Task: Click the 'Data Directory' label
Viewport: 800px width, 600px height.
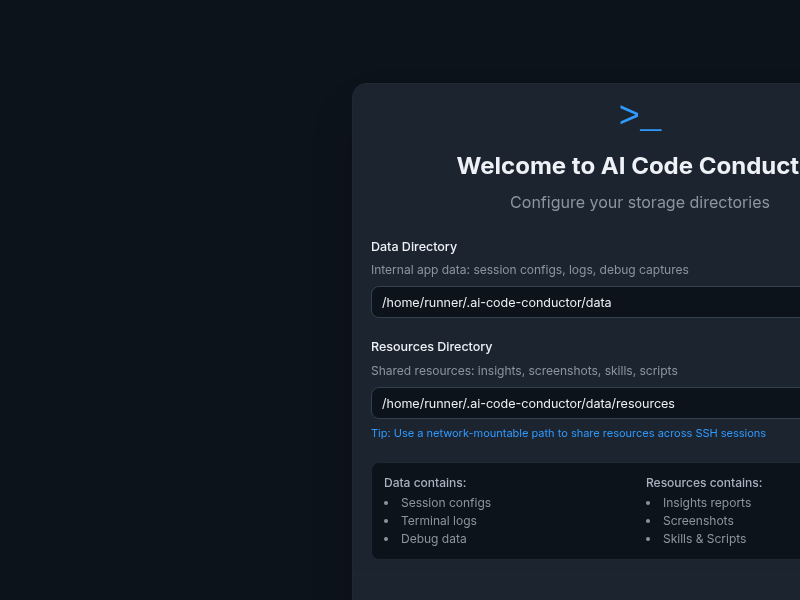Action: point(414,247)
